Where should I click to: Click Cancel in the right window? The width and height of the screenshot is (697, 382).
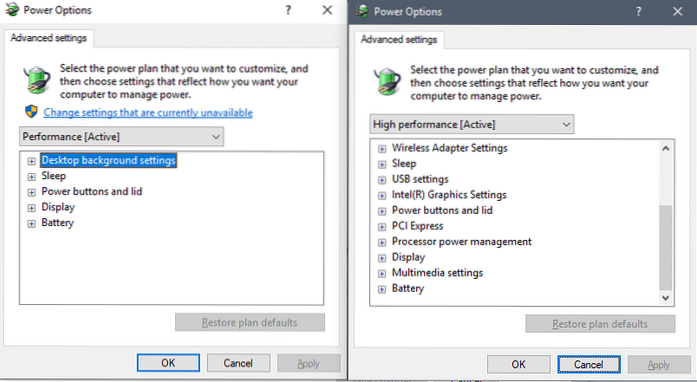589,364
